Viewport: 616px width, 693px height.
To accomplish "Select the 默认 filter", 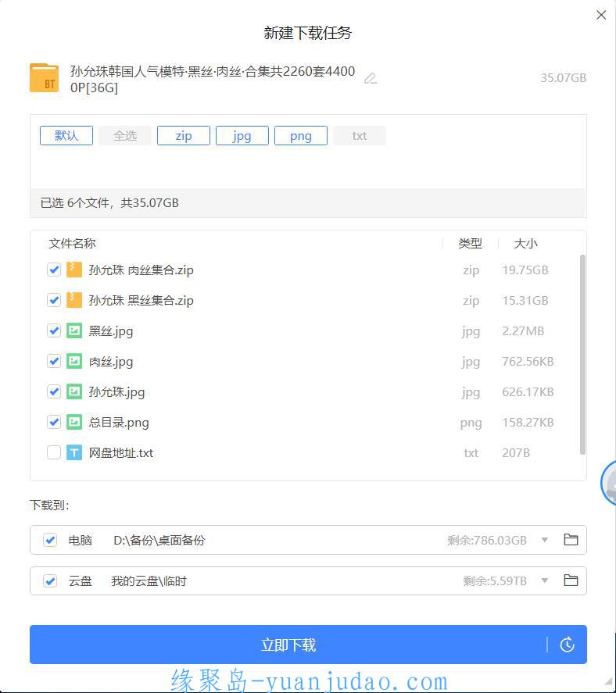I will pyautogui.click(x=66, y=136).
